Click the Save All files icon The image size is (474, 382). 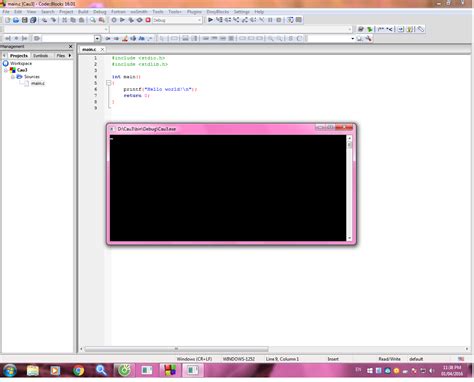33,20
